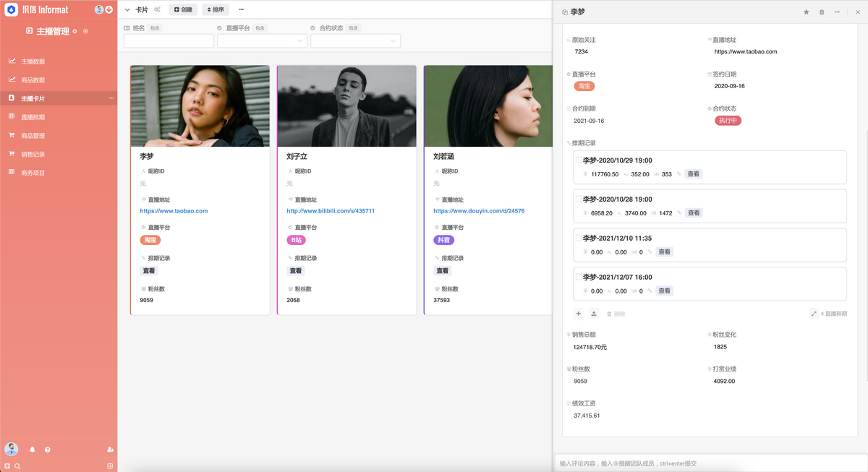Viewport: 868px width, 472px height.
Task: Open 李梦's card photo
Action: [x=200, y=106]
